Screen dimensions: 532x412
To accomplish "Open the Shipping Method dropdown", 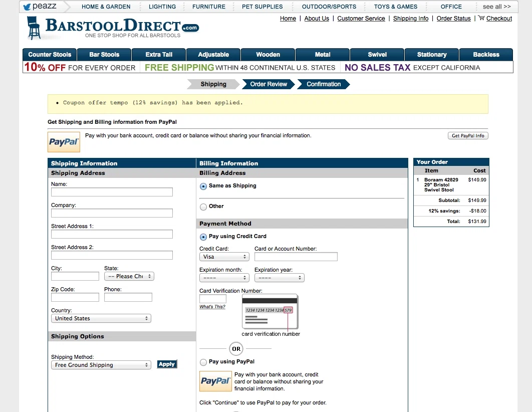I will coord(101,365).
